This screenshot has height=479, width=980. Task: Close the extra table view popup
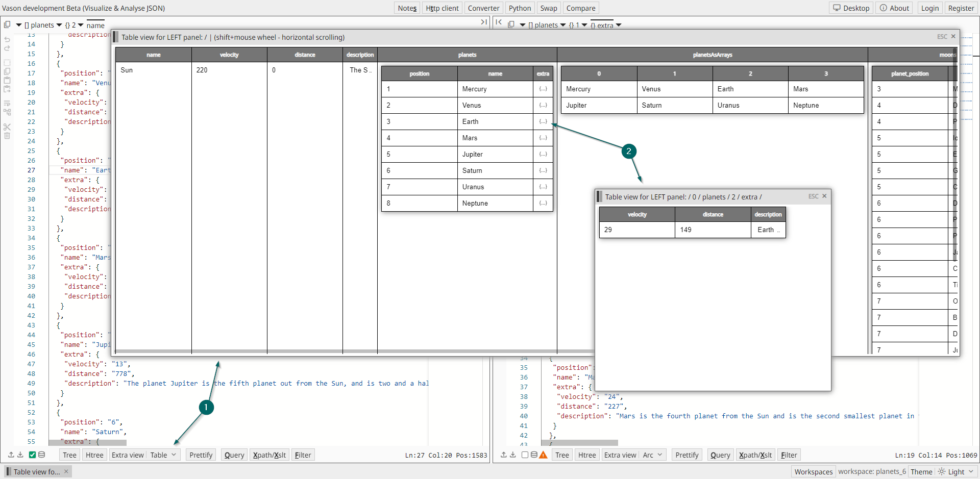click(824, 196)
